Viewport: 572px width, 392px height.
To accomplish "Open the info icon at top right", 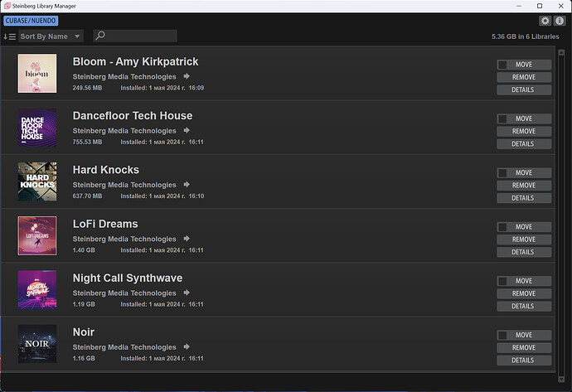I will pyautogui.click(x=560, y=21).
